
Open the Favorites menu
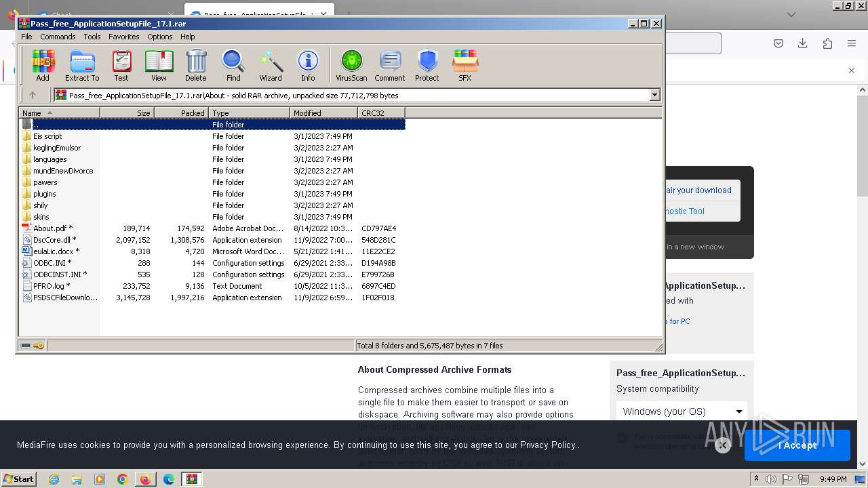pos(124,37)
